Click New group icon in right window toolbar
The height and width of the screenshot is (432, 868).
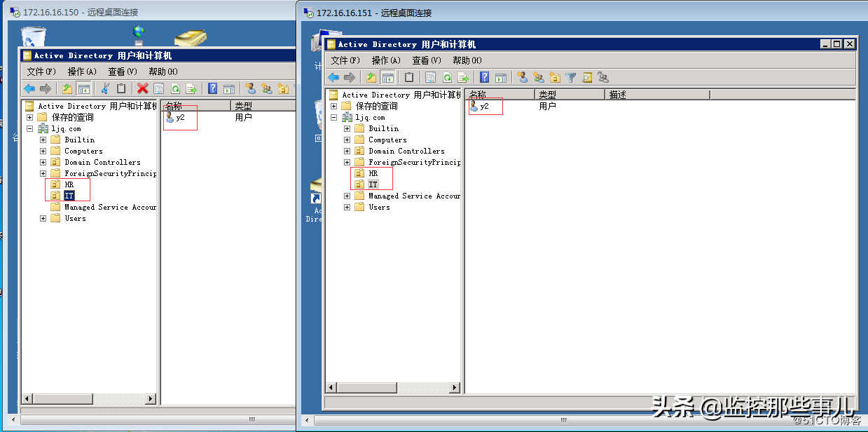539,77
